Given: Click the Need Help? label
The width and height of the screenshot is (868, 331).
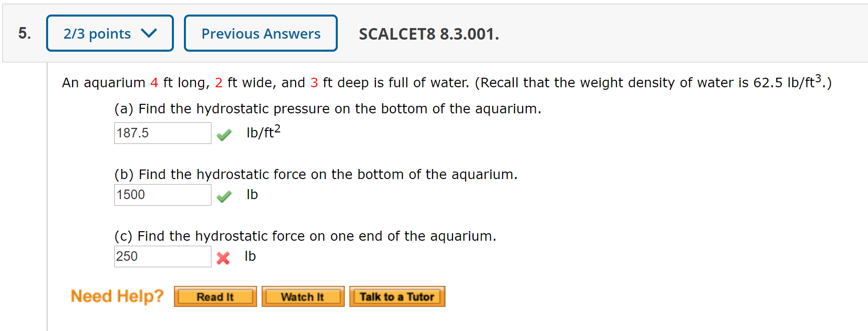Looking at the screenshot, I should pyautogui.click(x=117, y=296).
